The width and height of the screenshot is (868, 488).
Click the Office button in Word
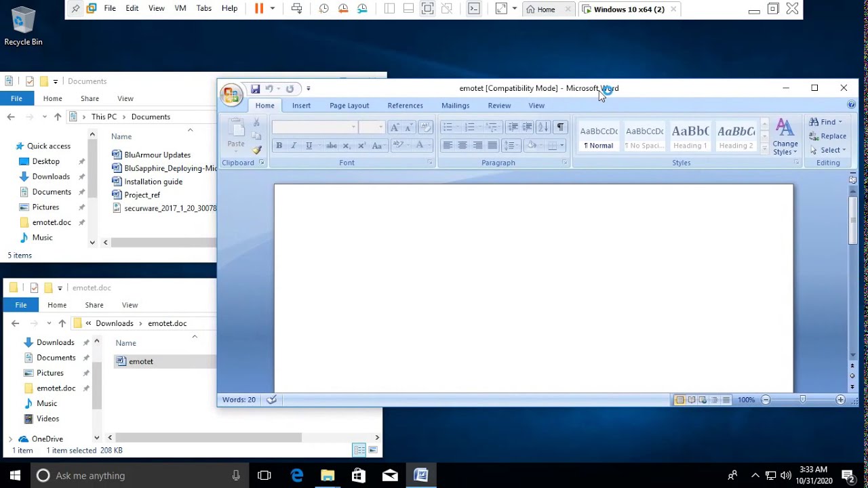pos(231,94)
